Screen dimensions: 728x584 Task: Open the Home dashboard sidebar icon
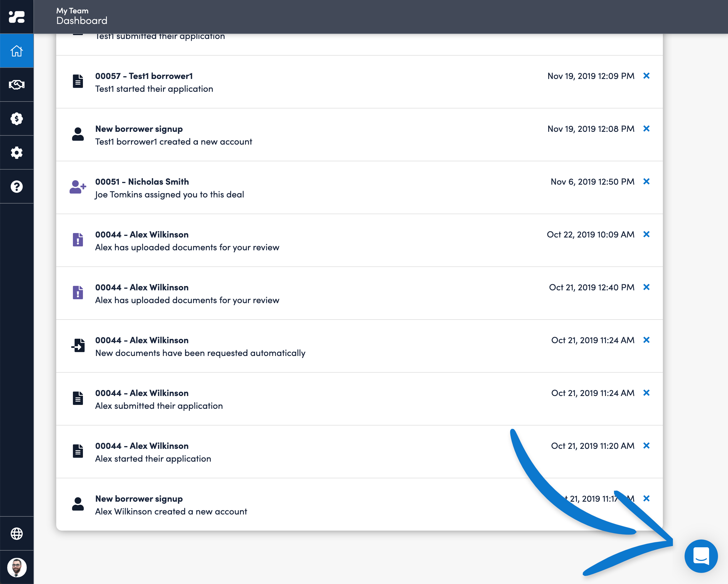[16, 51]
